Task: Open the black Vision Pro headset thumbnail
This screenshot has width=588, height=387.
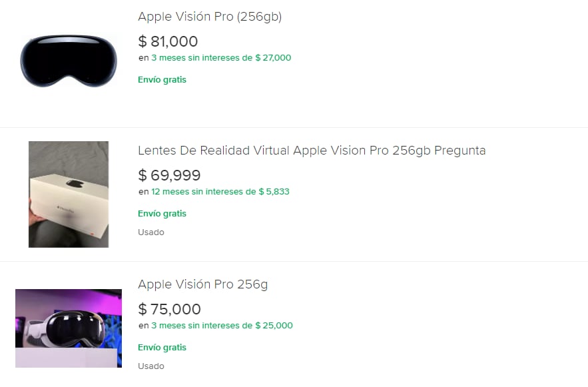Action: (x=69, y=61)
